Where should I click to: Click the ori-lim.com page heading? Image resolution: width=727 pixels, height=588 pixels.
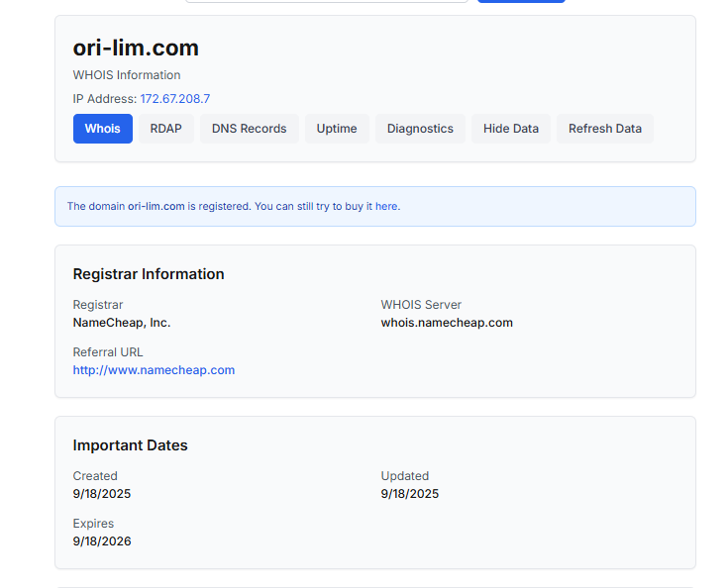(136, 48)
